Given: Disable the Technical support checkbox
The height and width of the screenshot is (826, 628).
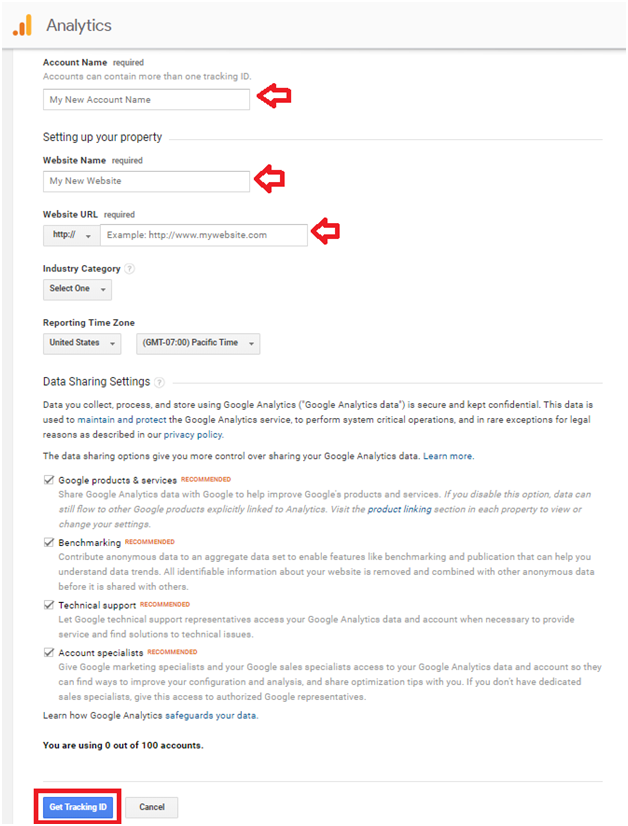Looking at the screenshot, I should [49, 605].
